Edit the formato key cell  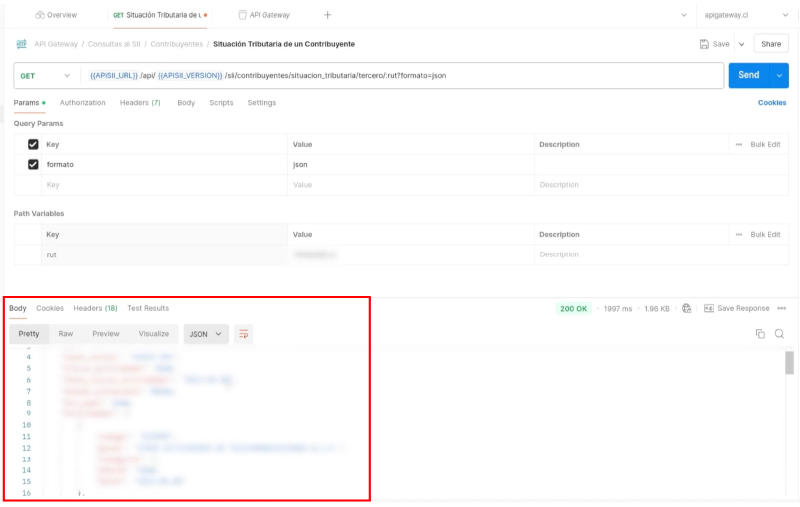[x=164, y=165]
